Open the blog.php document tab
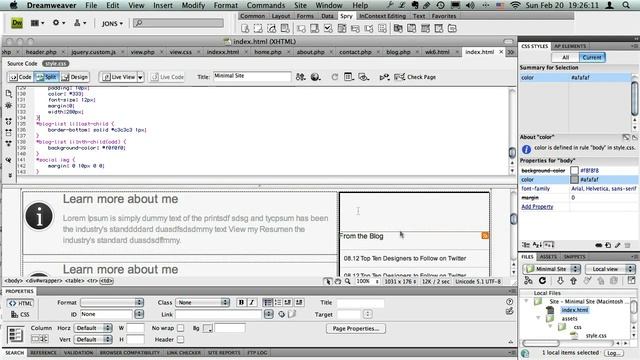 coord(398,52)
